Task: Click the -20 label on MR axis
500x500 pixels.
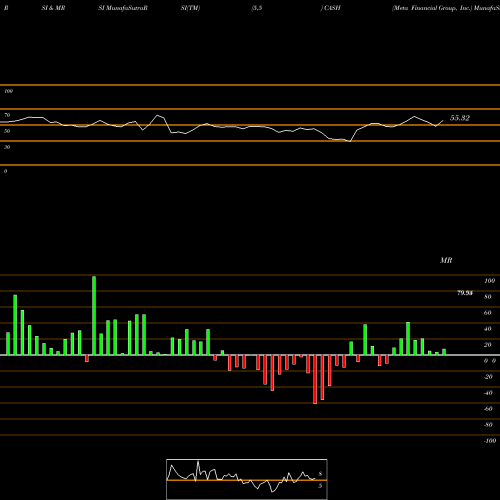Action: [488, 377]
